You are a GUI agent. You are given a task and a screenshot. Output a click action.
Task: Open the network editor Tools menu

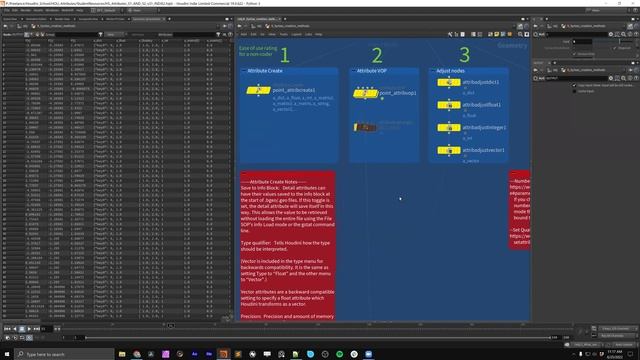pyautogui.click(x=283, y=35)
